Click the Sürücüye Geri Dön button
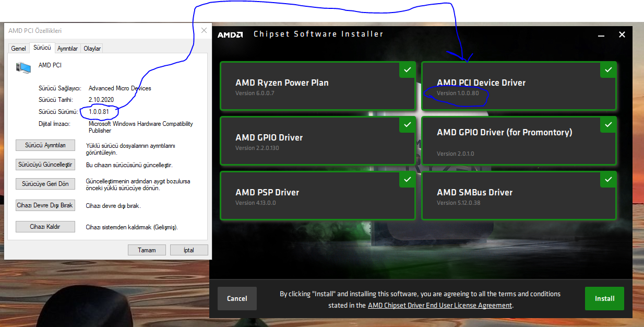The height and width of the screenshot is (327, 644). pos(45,184)
